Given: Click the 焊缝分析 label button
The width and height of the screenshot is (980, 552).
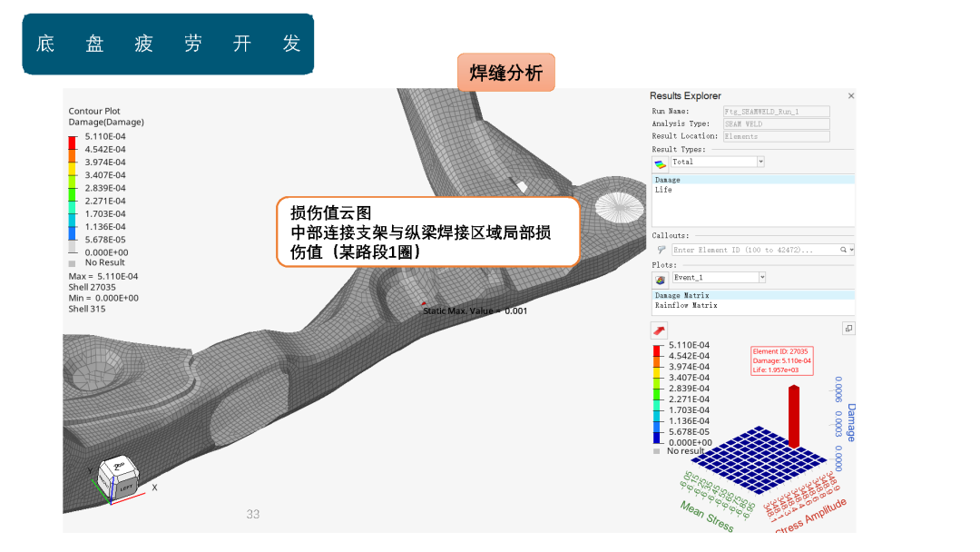Looking at the screenshot, I should (x=506, y=73).
